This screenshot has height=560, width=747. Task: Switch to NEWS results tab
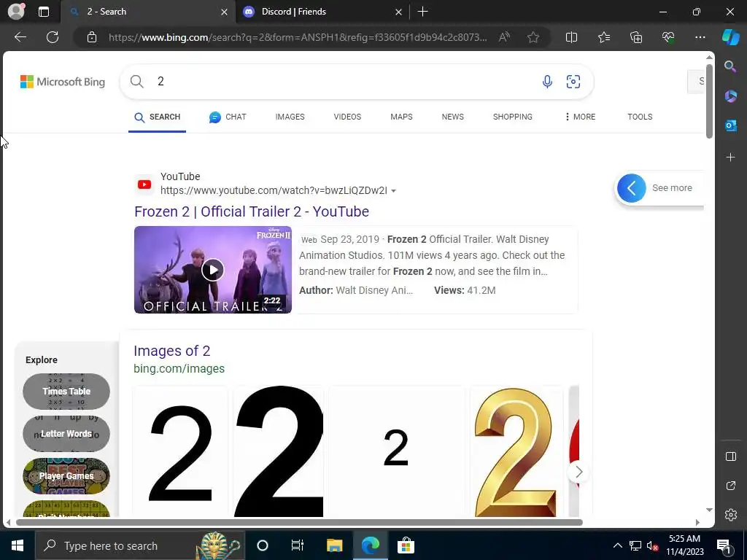pos(452,117)
